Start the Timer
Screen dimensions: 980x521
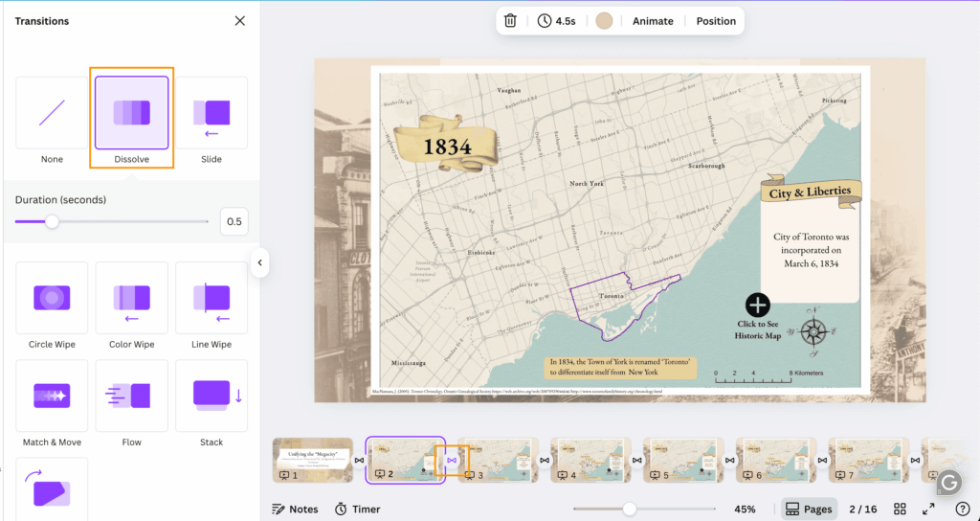pyautogui.click(x=357, y=510)
